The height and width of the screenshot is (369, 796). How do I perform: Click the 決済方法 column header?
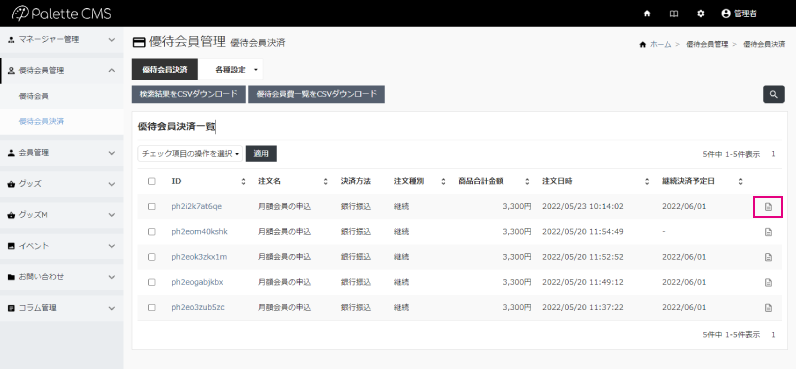click(x=356, y=181)
